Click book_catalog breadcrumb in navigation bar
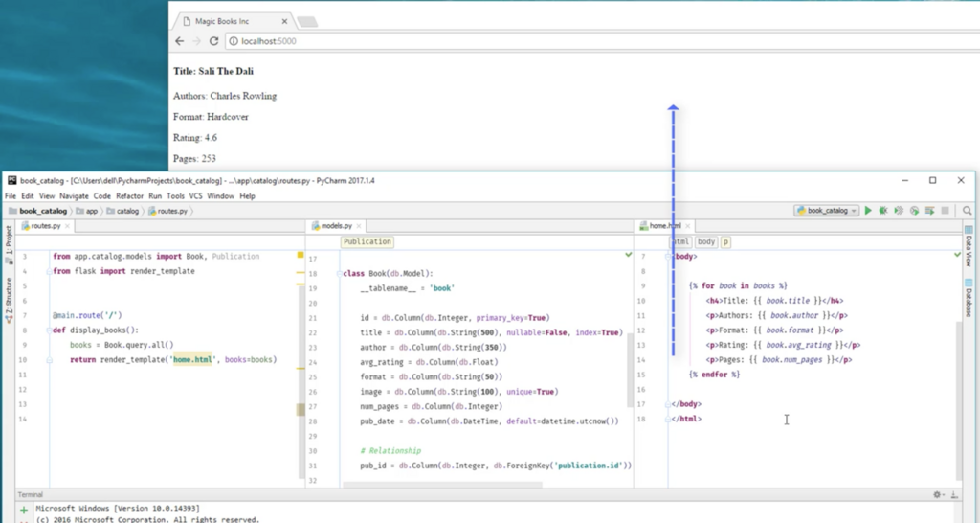 pos(38,211)
